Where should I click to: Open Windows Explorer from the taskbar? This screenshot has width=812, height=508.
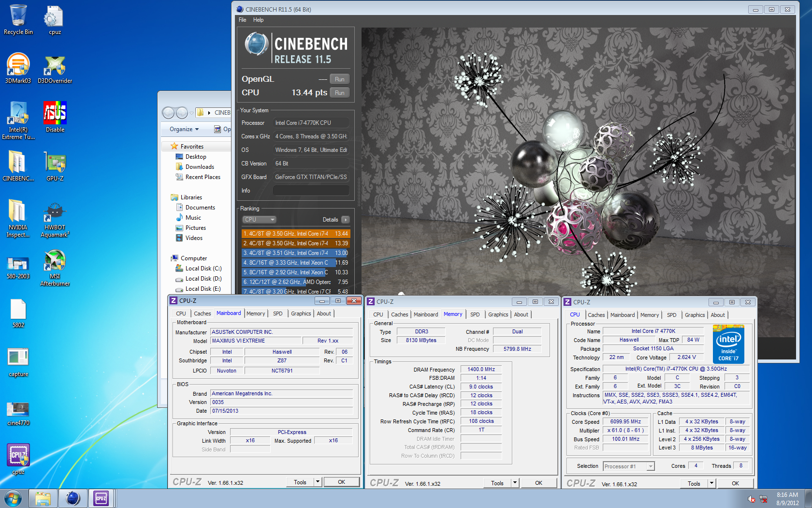coord(43,498)
